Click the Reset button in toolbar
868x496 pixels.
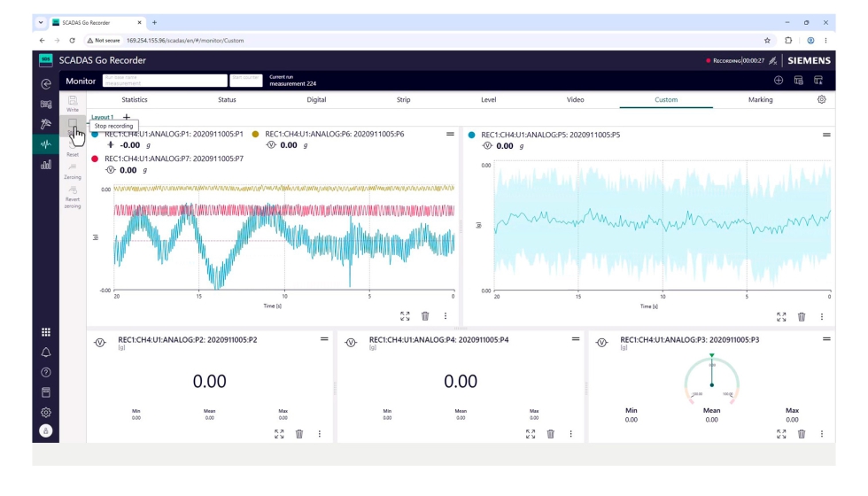73,149
